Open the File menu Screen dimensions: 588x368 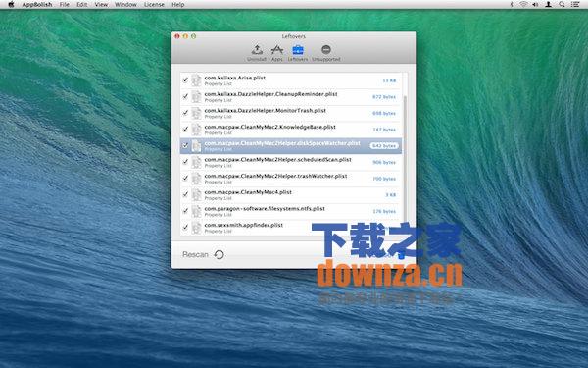click(64, 5)
